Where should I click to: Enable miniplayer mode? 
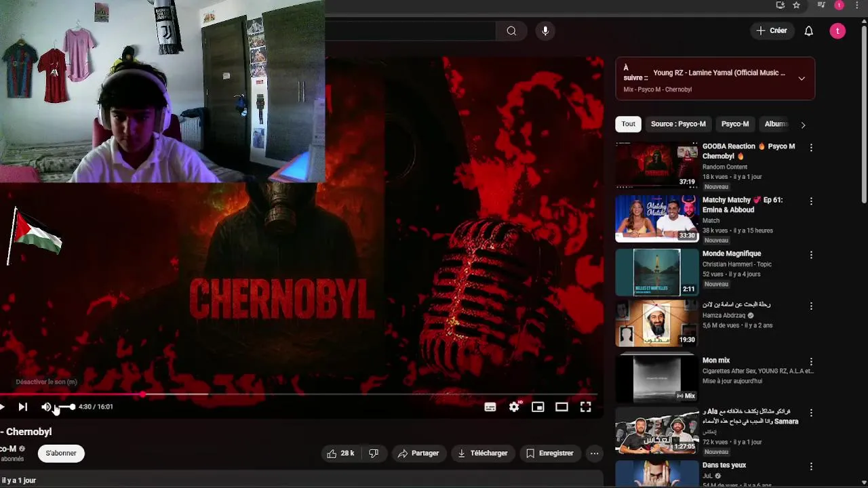click(x=538, y=407)
